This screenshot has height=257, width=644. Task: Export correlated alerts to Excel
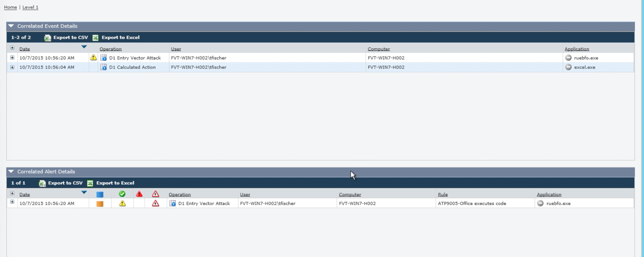(115, 183)
